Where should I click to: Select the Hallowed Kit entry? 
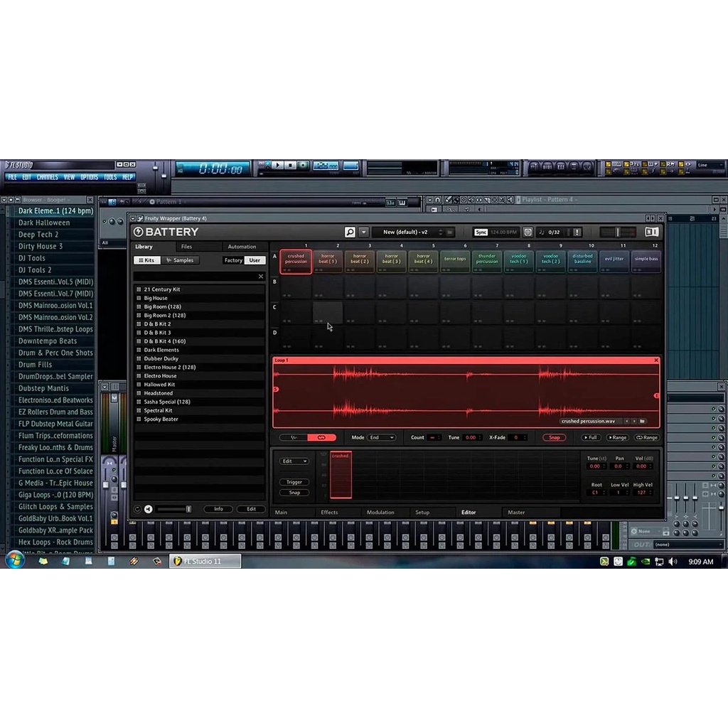click(199, 385)
